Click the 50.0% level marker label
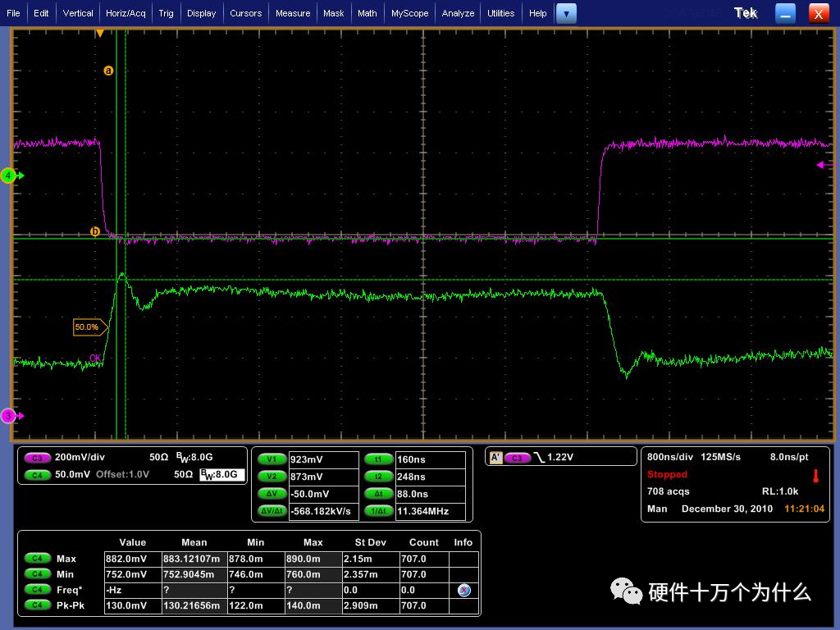840x630 pixels. [x=88, y=327]
